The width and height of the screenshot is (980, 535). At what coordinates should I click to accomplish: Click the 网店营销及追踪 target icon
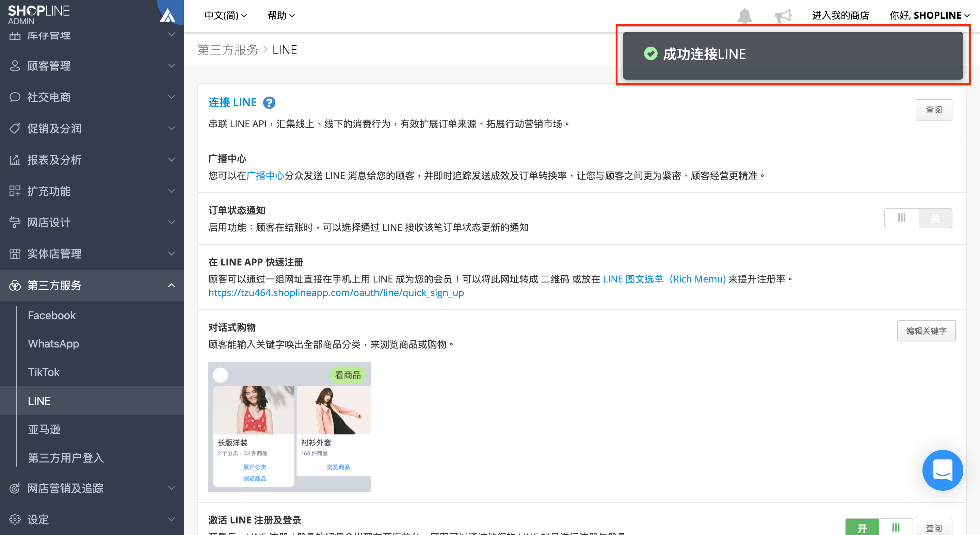[15, 488]
